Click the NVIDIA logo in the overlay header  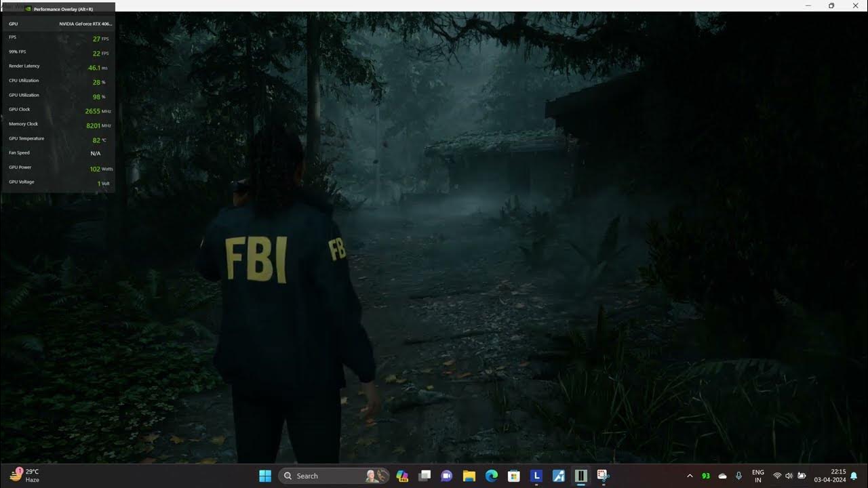tap(28, 9)
